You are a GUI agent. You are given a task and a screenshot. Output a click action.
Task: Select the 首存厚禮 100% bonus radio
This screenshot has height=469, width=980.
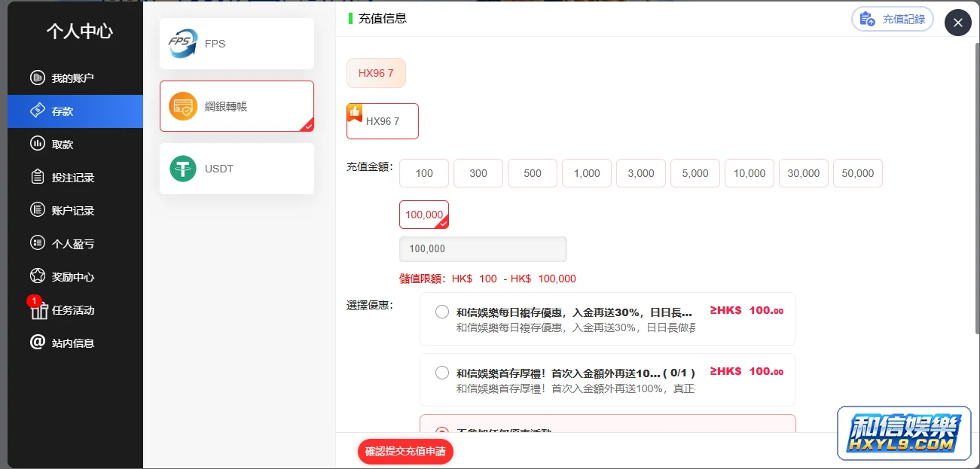(442, 373)
